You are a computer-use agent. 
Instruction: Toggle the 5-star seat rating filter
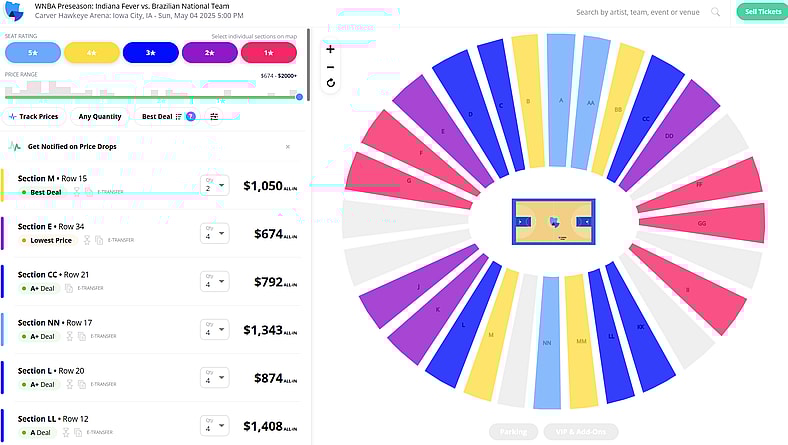[33, 53]
